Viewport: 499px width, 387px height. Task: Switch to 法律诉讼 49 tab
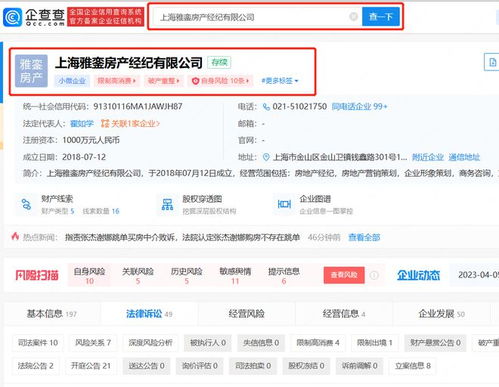149,314
